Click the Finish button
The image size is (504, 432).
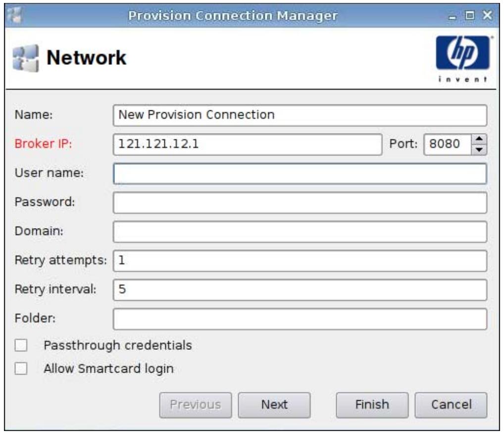coord(372,405)
